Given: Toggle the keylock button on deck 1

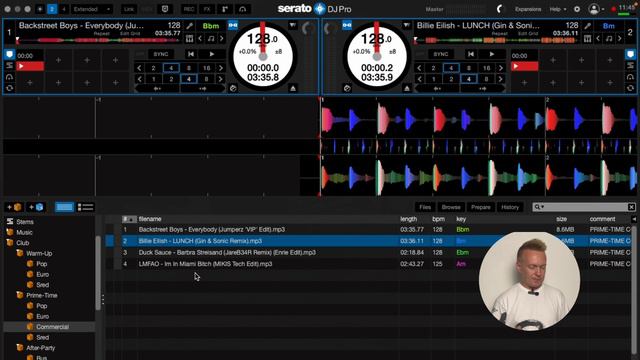Looking at the screenshot, I should [233, 26].
